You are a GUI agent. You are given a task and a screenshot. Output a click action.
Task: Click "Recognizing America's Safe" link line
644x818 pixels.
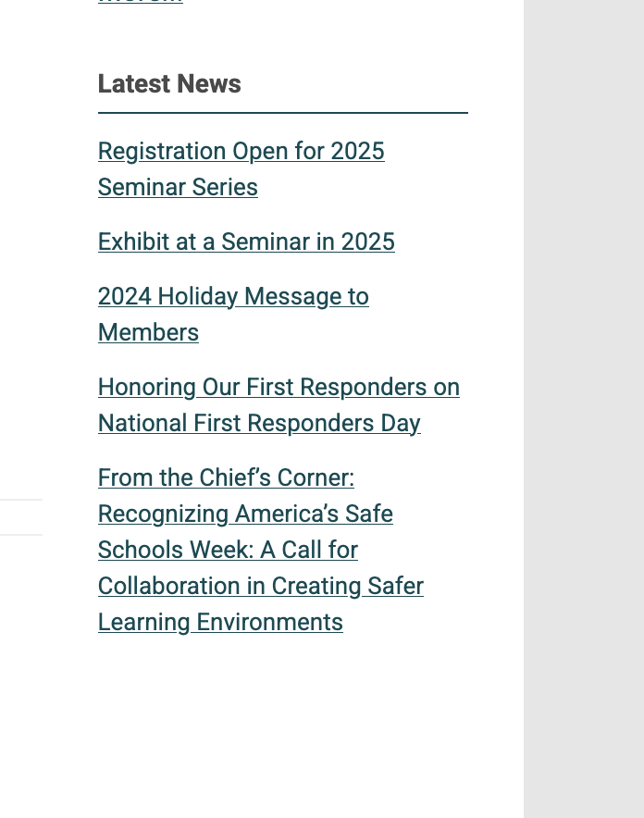[x=245, y=514]
